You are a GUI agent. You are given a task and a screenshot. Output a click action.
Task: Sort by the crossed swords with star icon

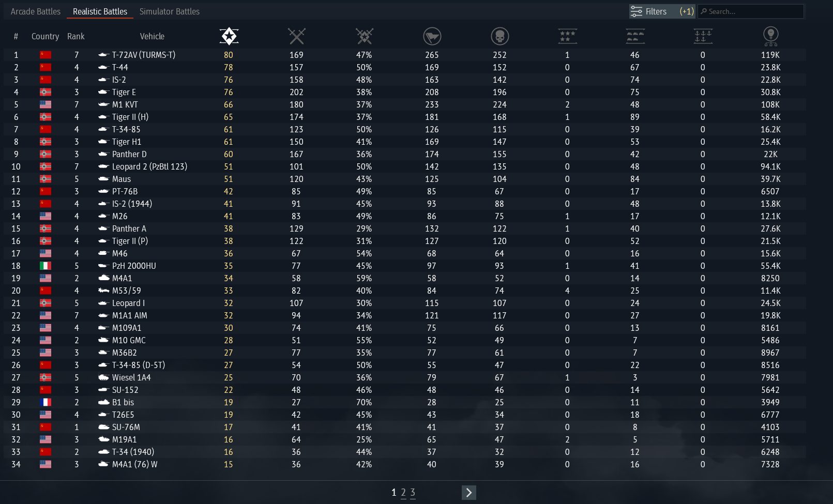click(365, 36)
